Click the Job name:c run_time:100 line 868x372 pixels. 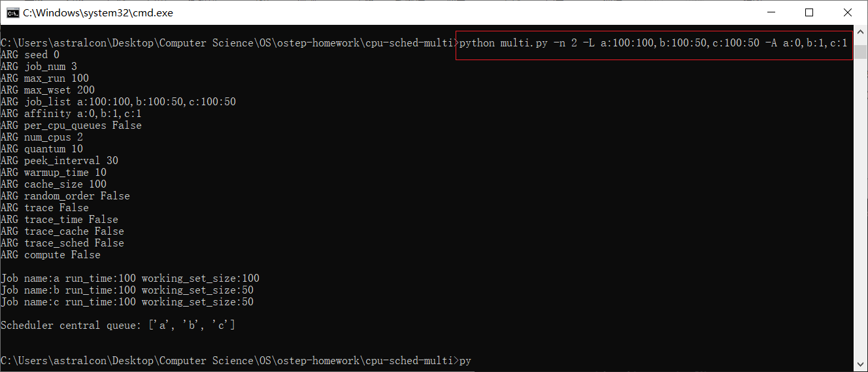[x=127, y=302]
